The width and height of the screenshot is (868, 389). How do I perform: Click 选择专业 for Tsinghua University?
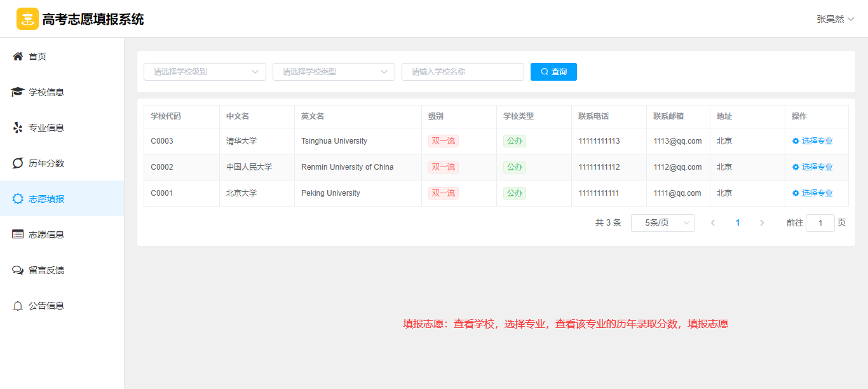pos(812,141)
